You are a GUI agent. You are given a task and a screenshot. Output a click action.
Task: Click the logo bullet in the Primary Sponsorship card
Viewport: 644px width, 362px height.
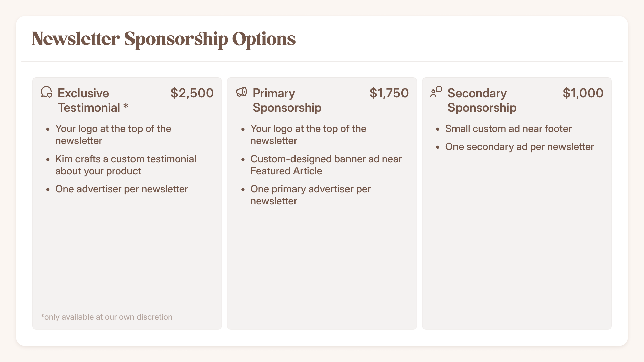click(308, 135)
